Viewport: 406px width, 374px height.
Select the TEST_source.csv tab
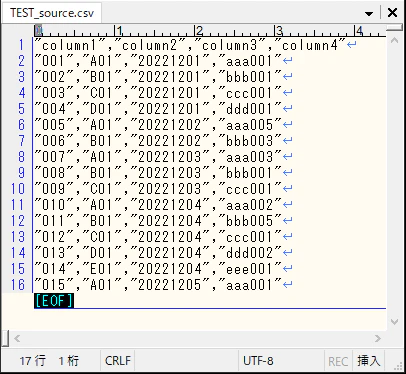52,13
